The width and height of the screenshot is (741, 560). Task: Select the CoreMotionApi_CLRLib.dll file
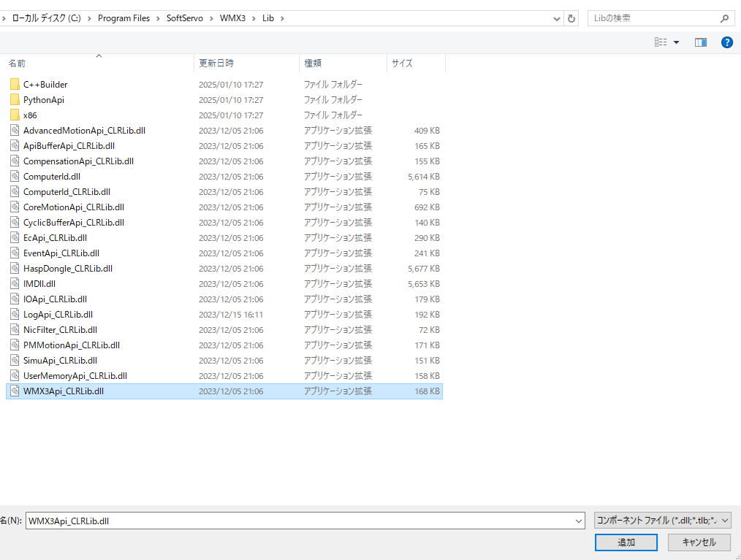[x=73, y=207]
